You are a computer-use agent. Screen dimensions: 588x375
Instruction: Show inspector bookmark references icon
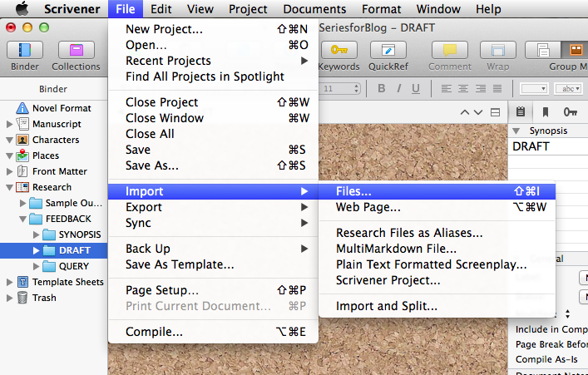(x=546, y=111)
